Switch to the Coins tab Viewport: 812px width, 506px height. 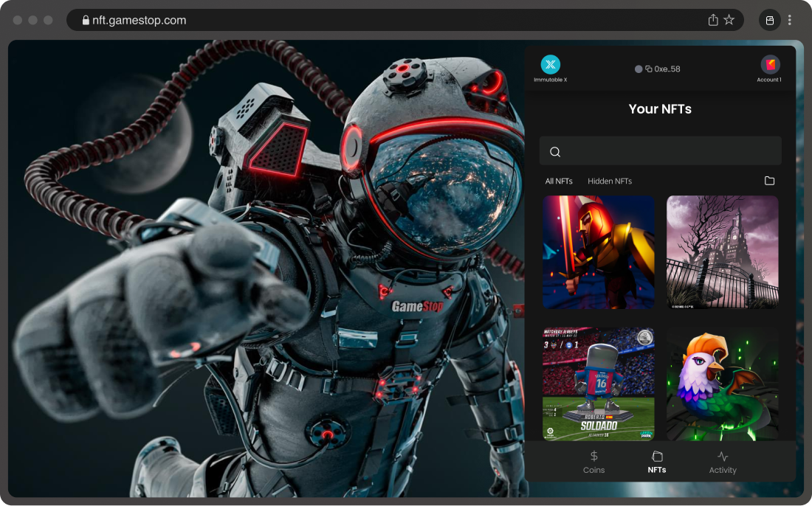[593, 462]
